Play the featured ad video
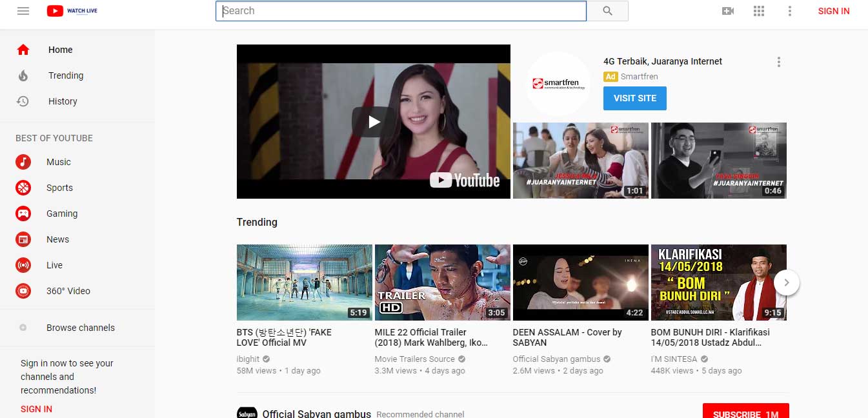The image size is (868, 418). coord(374,121)
